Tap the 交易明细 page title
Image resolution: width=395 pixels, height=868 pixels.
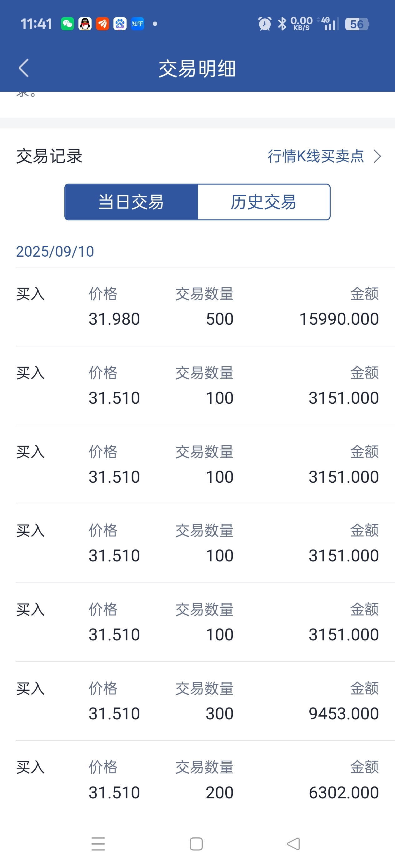[197, 68]
